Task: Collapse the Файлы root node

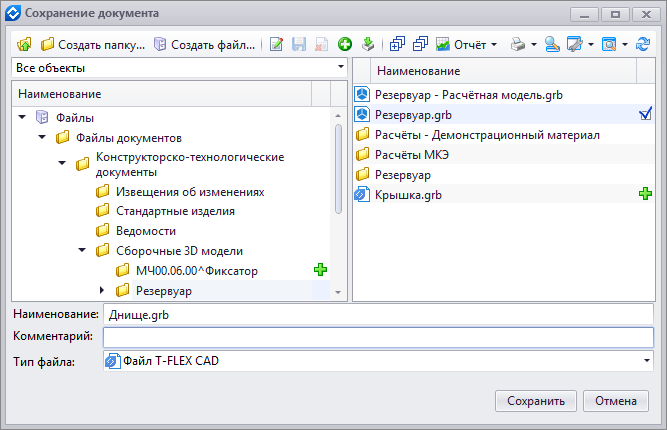Action: click(x=22, y=117)
